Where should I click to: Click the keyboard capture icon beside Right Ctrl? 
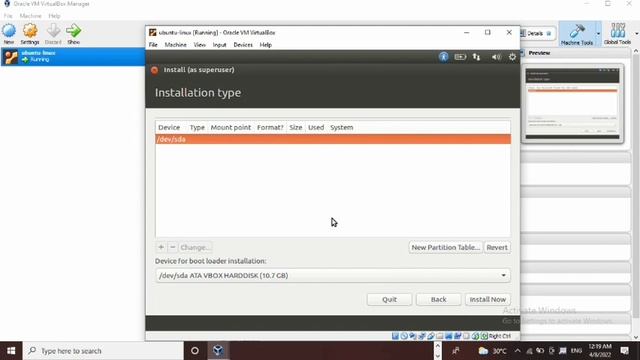pos(484,336)
